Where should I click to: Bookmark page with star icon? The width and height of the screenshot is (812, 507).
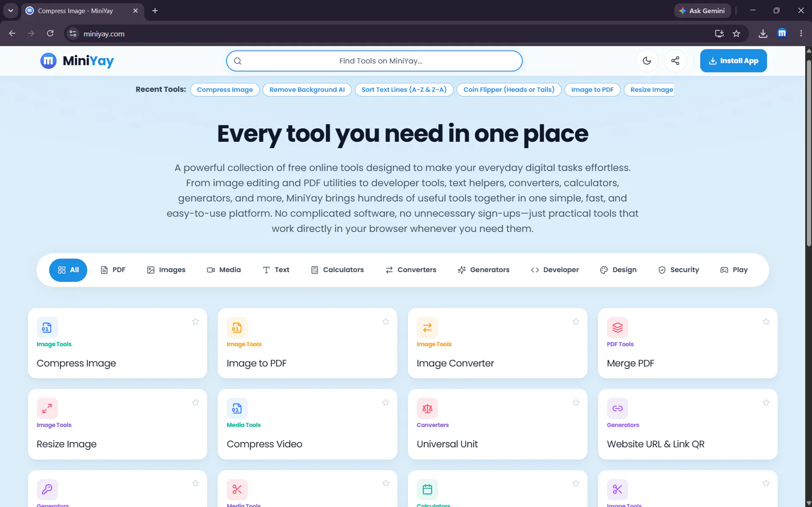[x=736, y=33]
